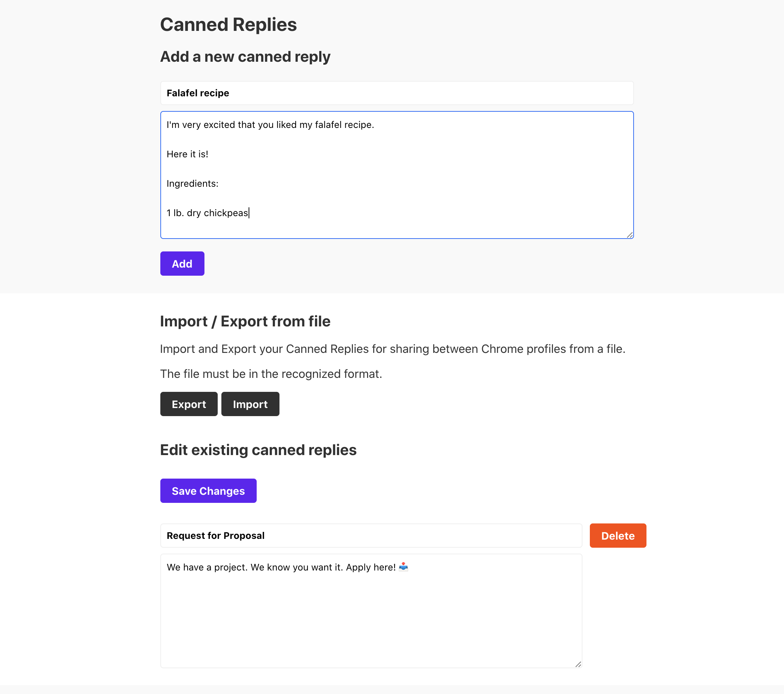Click the 'Ingredients:' line in the textarea
The height and width of the screenshot is (694, 784).
pyautogui.click(x=193, y=184)
